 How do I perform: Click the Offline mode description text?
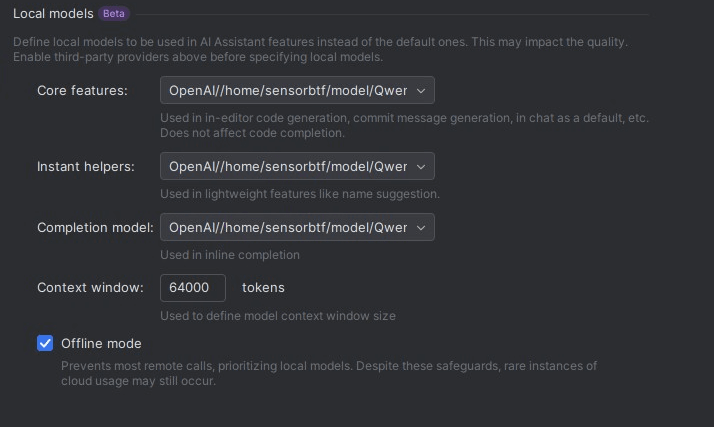point(330,373)
